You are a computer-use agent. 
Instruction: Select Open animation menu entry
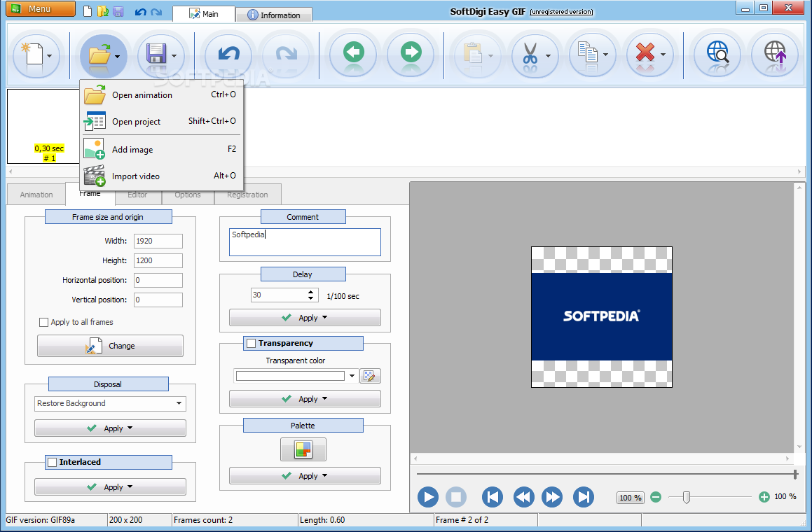(160, 95)
